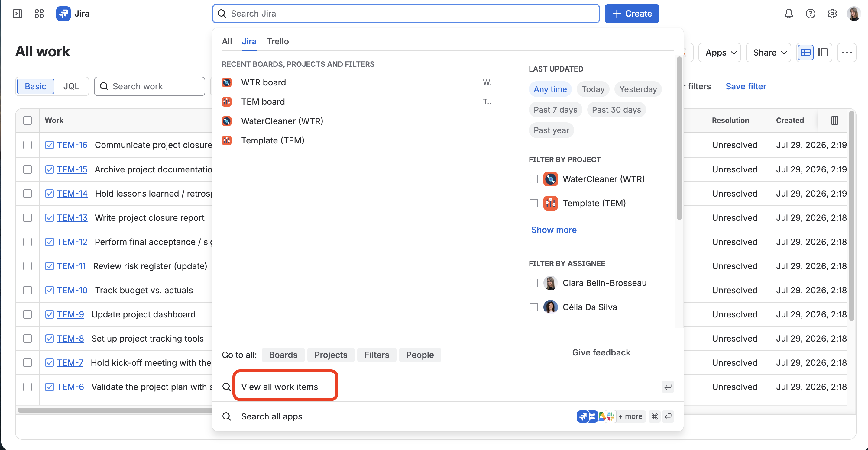868x450 pixels.
Task: Switch to list view icon
Action: pyautogui.click(x=806, y=53)
